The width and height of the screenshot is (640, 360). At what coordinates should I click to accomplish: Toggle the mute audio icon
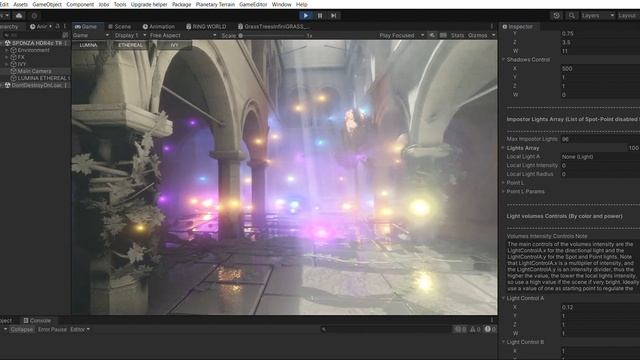(432, 36)
